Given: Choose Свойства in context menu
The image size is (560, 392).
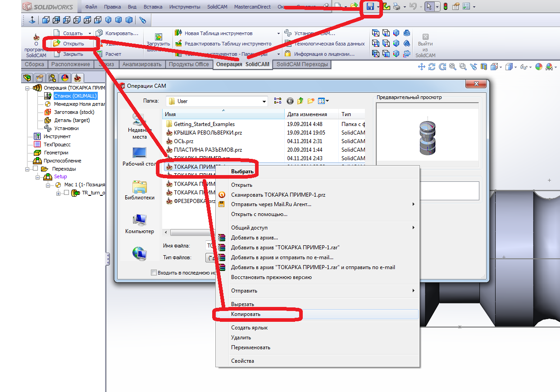Looking at the screenshot, I should click(x=318, y=361).
